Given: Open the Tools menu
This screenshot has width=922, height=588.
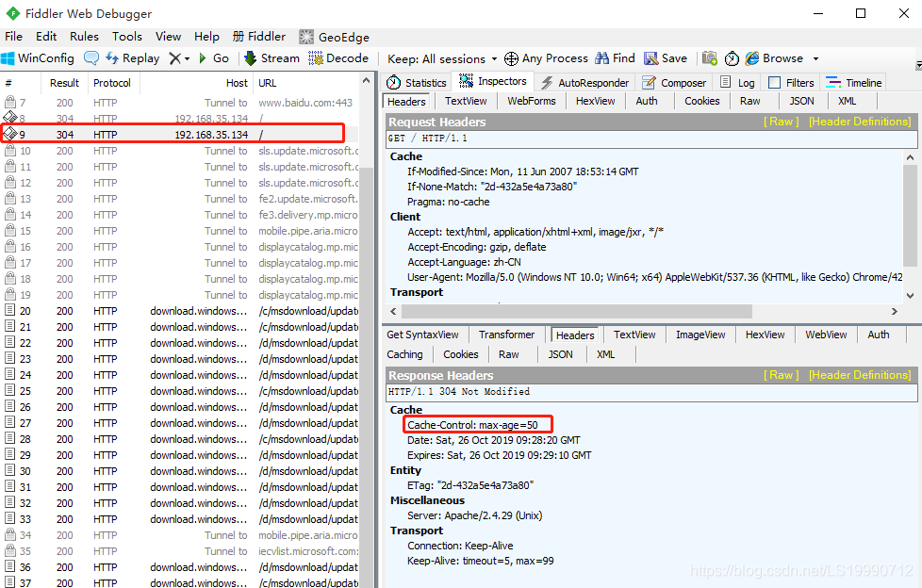Looking at the screenshot, I should 127,37.
